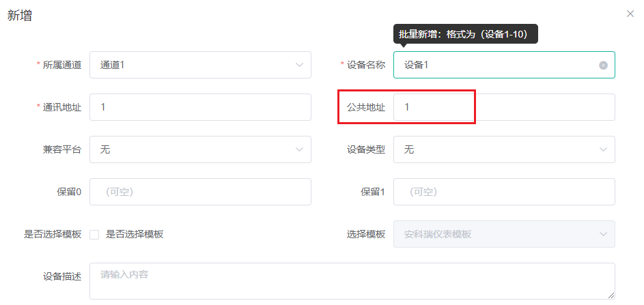Open the 设备类型 combo box showing 无
This screenshot has width=644, height=305.
pyautogui.click(x=505, y=149)
